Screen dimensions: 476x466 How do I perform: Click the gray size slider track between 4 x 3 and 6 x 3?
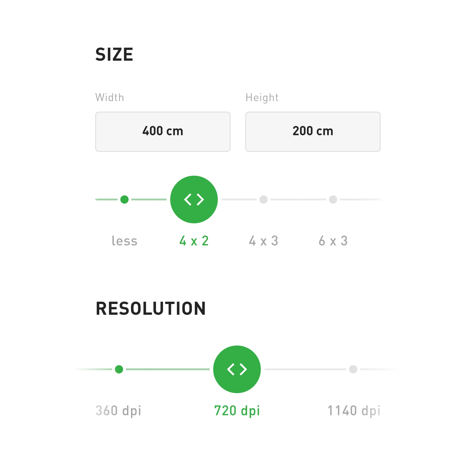[298, 200]
